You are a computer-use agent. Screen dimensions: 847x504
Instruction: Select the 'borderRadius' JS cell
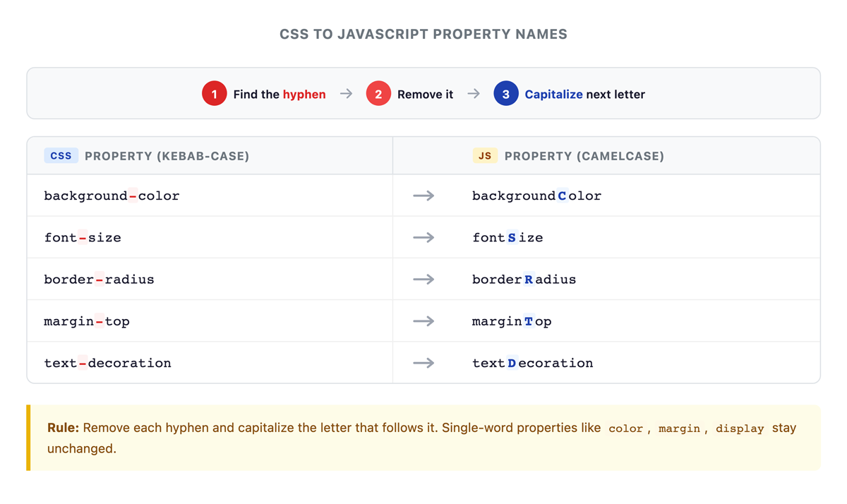click(x=637, y=279)
